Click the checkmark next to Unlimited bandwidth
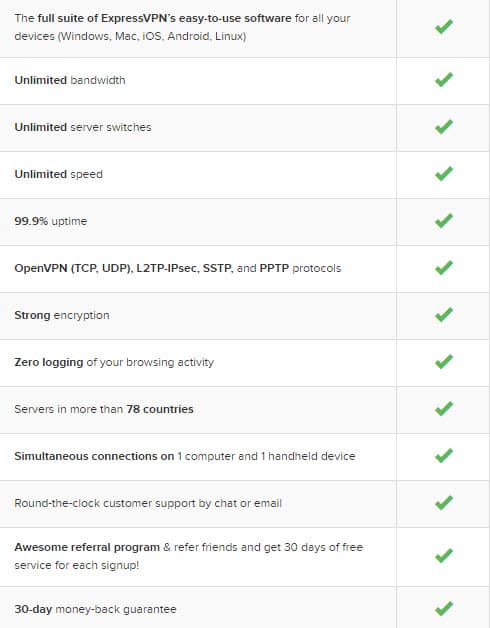 pos(444,80)
